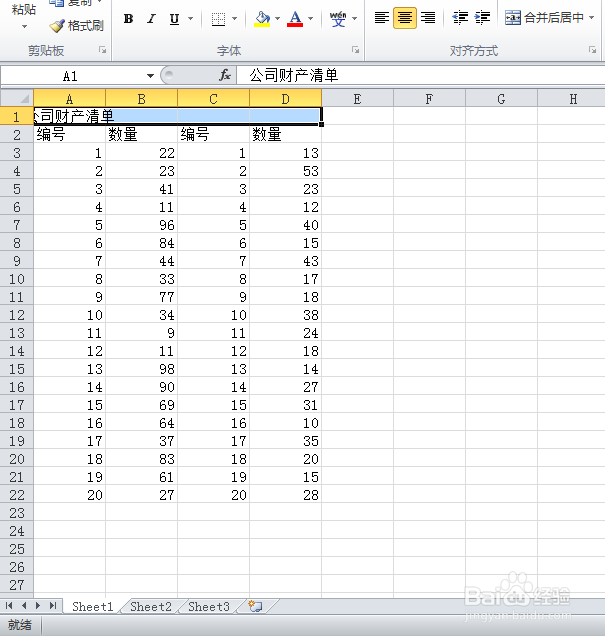Screen dimensions: 605x636
Task: Select cell B21 with value 61
Action: click(x=142, y=477)
